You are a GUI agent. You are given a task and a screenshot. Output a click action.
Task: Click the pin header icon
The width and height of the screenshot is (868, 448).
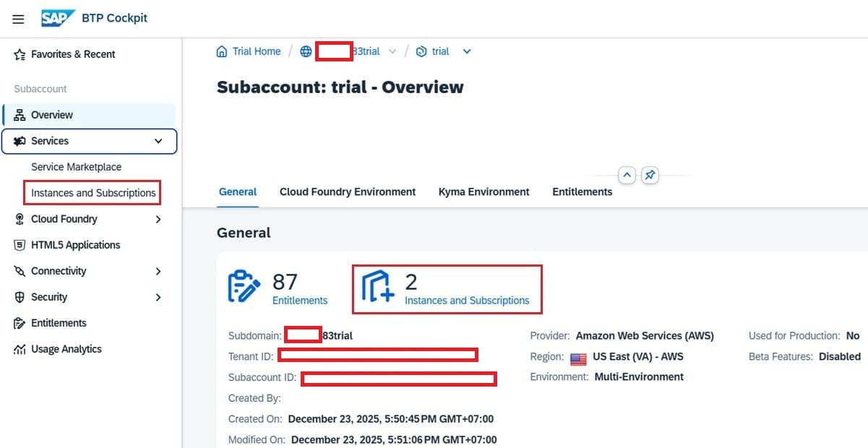click(650, 176)
